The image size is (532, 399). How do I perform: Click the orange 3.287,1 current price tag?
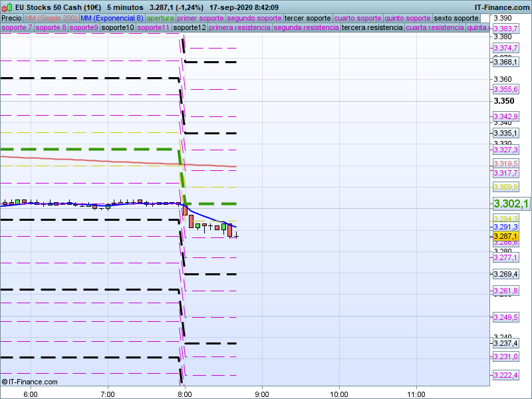coord(505,236)
